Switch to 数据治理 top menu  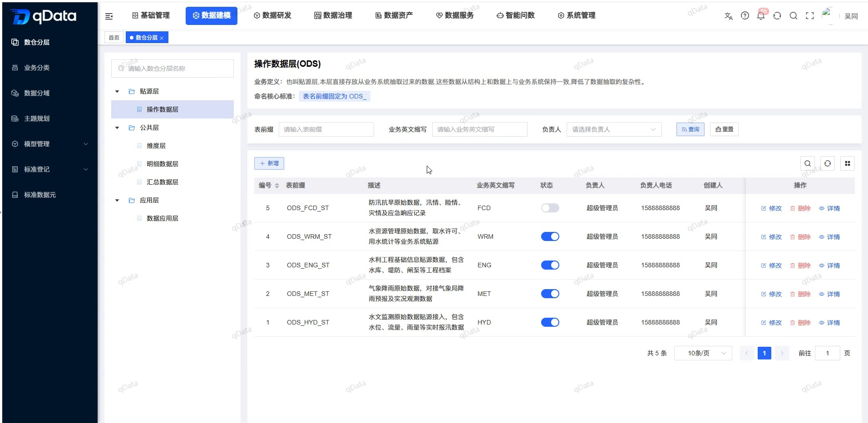pyautogui.click(x=333, y=15)
